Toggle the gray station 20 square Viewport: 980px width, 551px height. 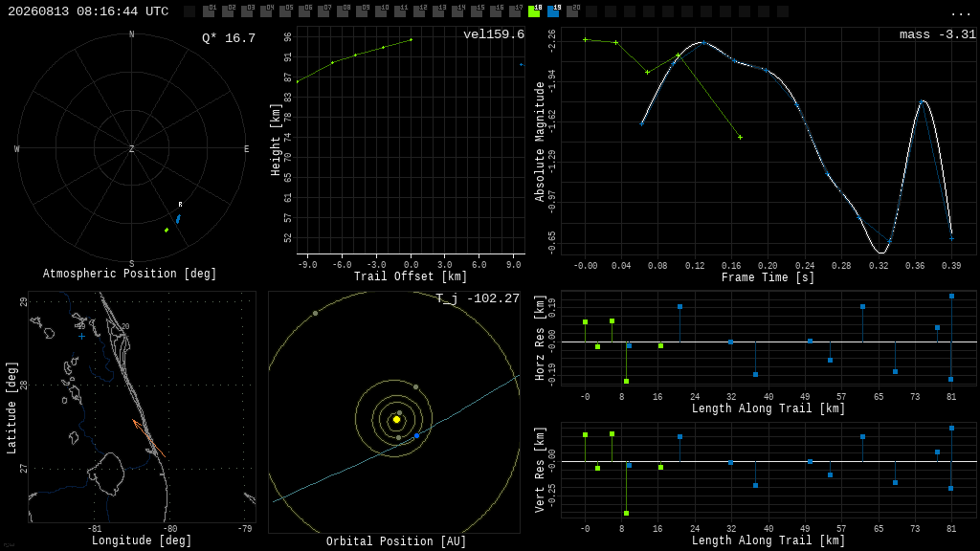pos(572,11)
